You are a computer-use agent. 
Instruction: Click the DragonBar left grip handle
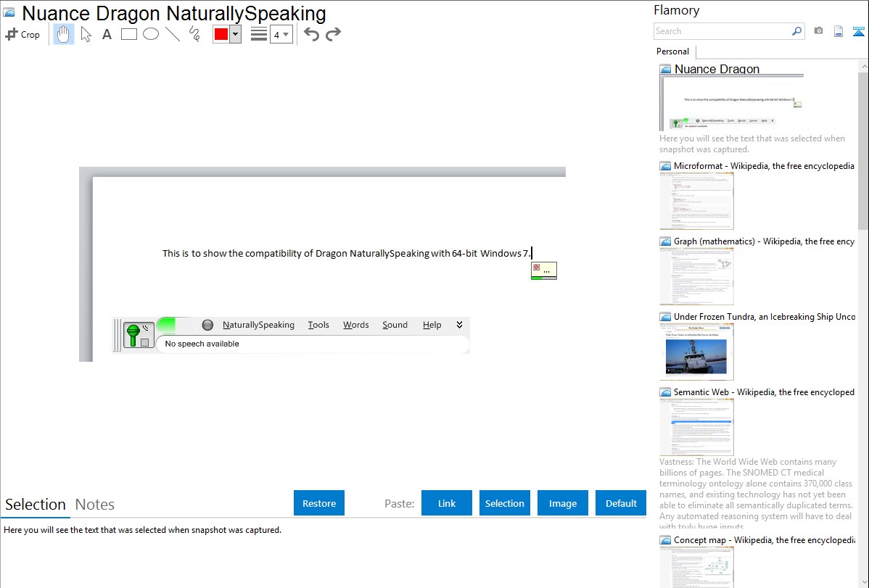click(x=117, y=335)
